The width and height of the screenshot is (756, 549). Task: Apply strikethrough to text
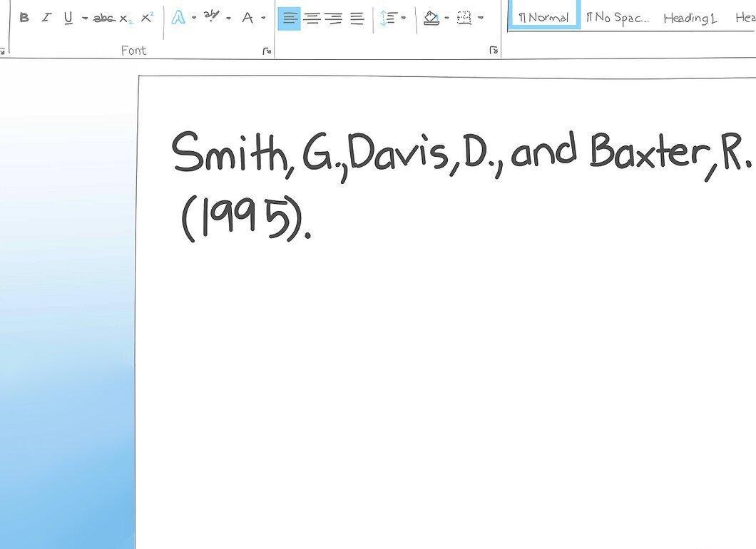click(103, 19)
